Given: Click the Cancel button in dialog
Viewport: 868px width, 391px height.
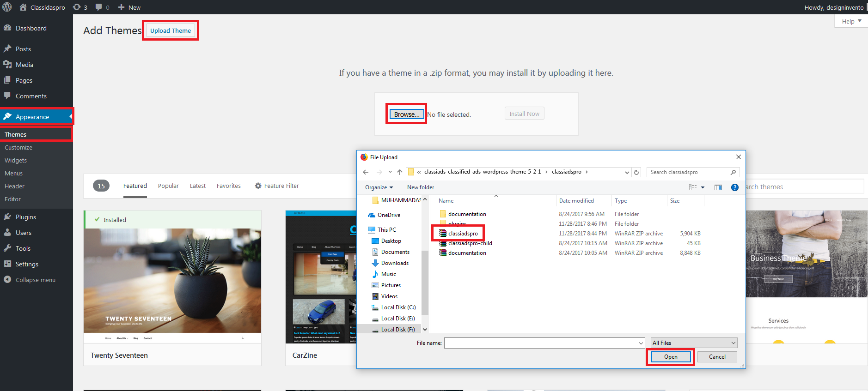Looking at the screenshot, I should click(x=717, y=357).
